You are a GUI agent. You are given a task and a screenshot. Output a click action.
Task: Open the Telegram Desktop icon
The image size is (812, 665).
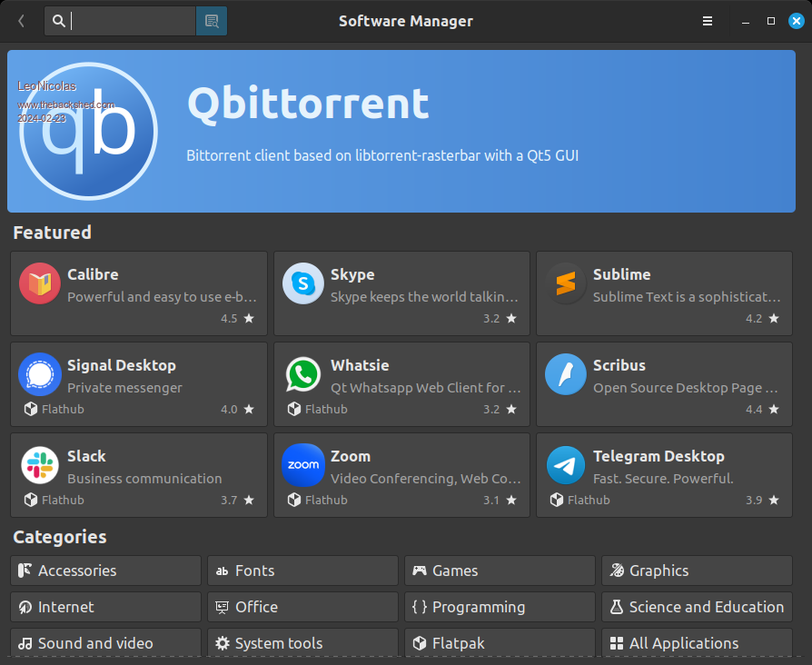pyautogui.click(x=565, y=465)
